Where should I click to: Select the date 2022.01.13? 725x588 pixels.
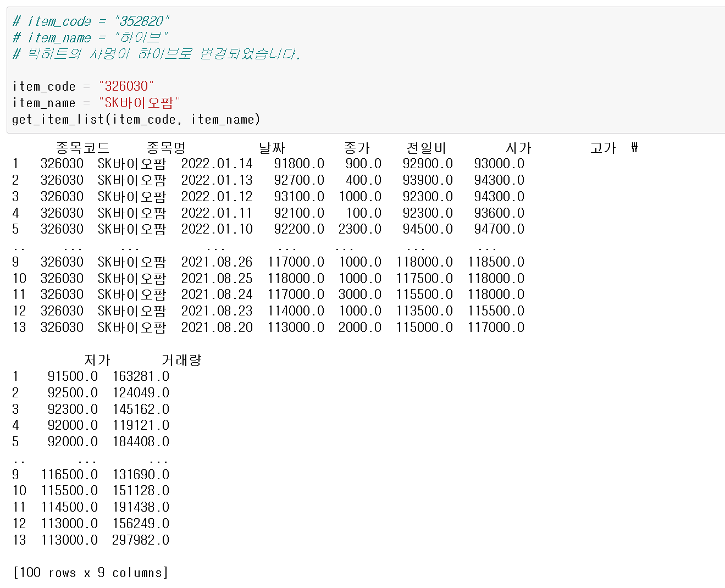click(x=217, y=180)
